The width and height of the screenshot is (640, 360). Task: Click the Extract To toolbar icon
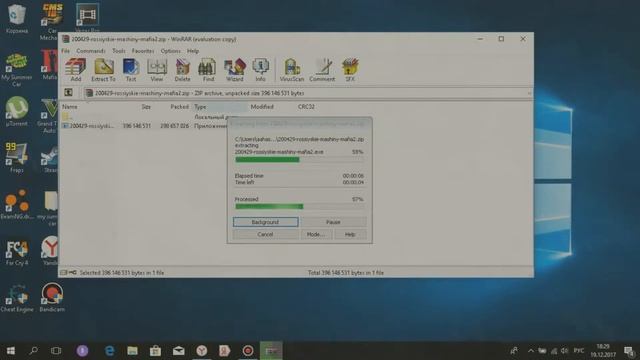(x=103, y=70)
